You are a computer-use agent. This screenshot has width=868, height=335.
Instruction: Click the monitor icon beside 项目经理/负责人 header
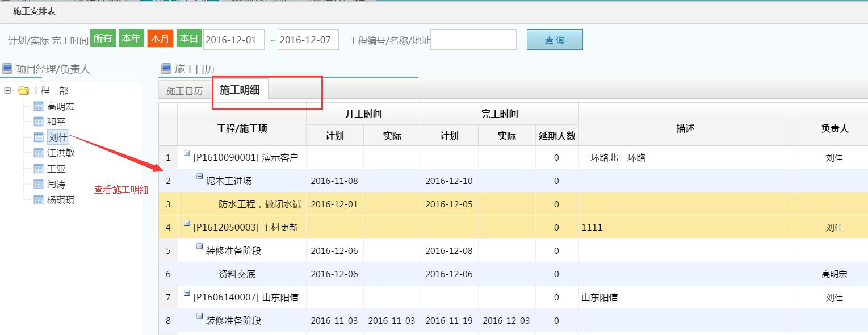coord(7,69)
